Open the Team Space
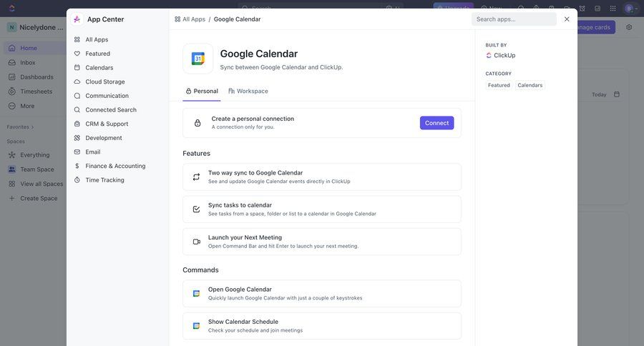 point(37,169)
